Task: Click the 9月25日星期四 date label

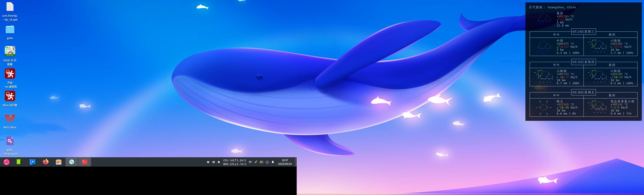Action: (583, 62)
